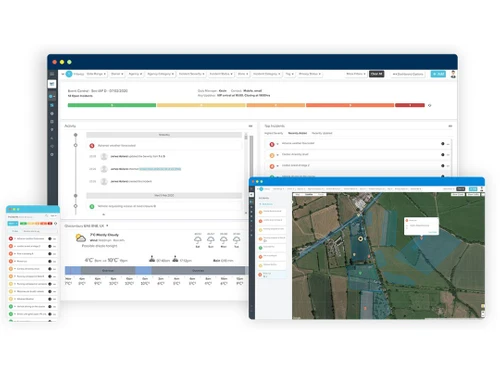The width and height of the screenshot is (500, 375).
Task: Click the sunrise time icon in weather panel
Action: tap(152, 259)
